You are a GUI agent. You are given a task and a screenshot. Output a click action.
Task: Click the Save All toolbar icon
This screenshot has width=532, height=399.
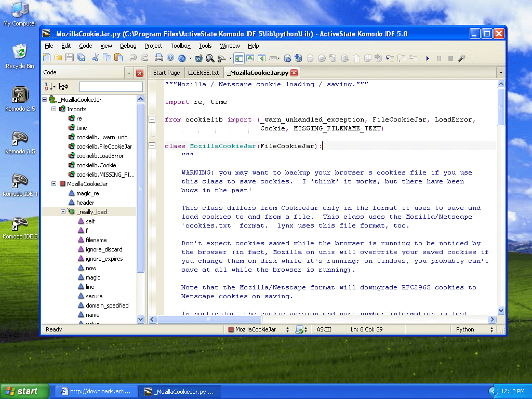[x=81, y=58]
